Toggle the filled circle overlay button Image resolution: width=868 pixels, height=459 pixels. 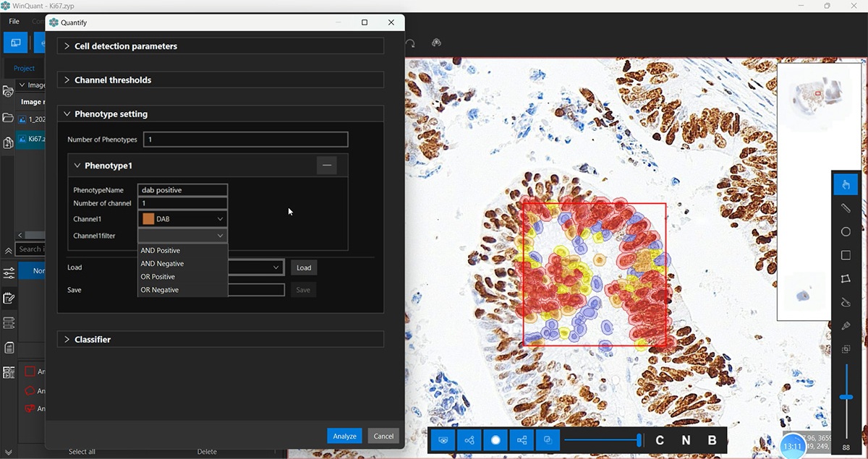click(x=495, y=440)
